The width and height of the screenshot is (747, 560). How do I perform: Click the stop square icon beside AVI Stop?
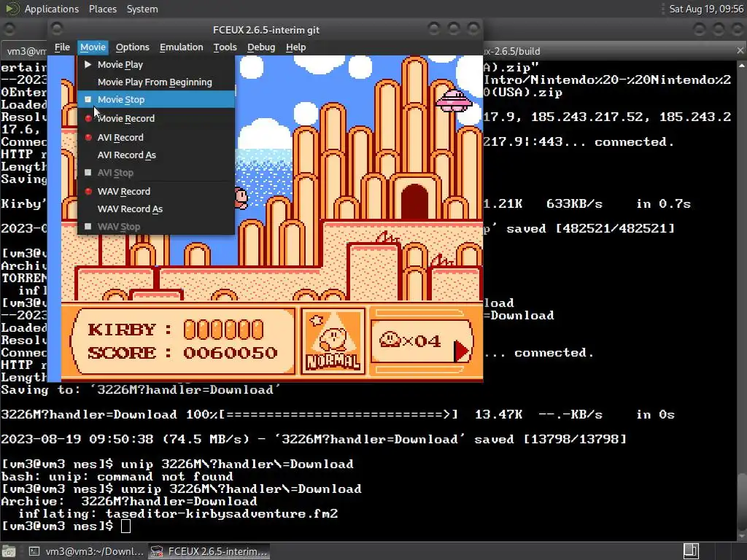(88, 172)
